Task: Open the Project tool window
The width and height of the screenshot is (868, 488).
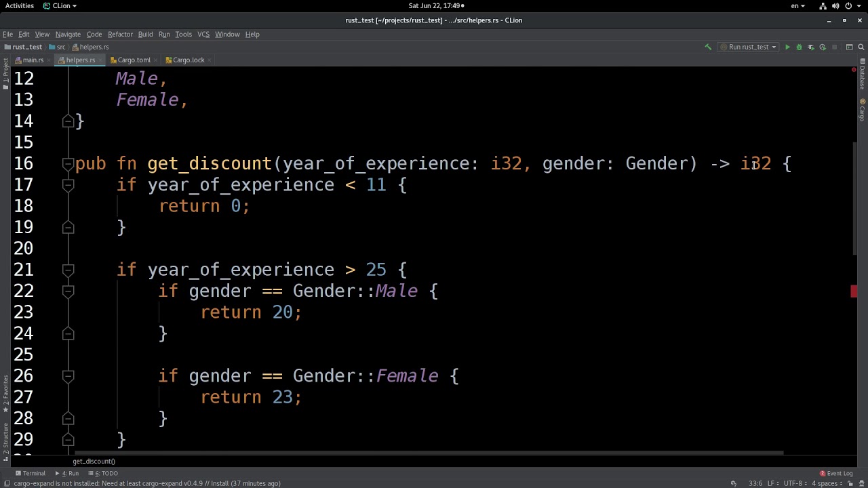Action: (5, 73)
